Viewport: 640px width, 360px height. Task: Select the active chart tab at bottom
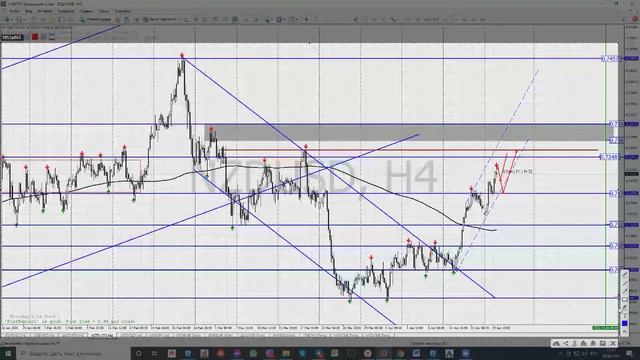(x=102, y=336)
